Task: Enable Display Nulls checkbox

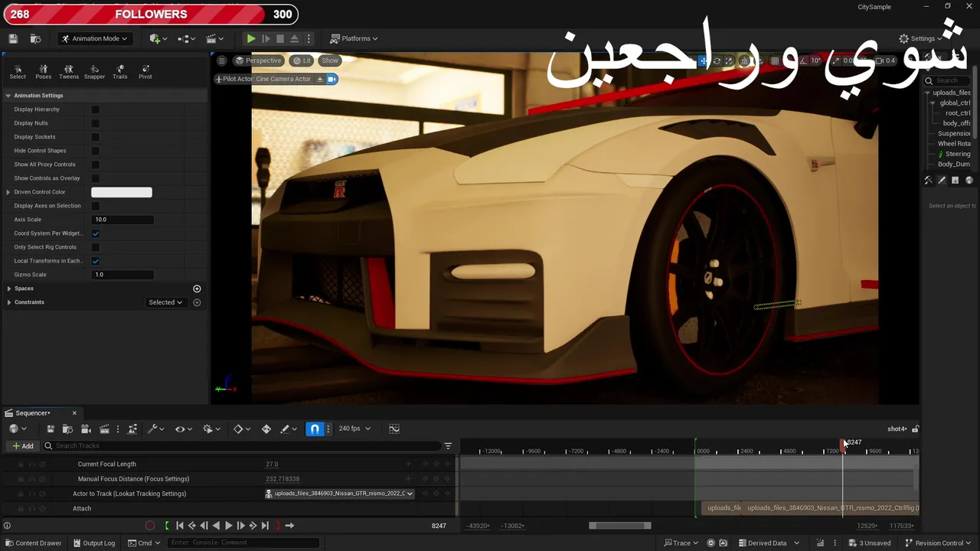Action: click(95, 123)
